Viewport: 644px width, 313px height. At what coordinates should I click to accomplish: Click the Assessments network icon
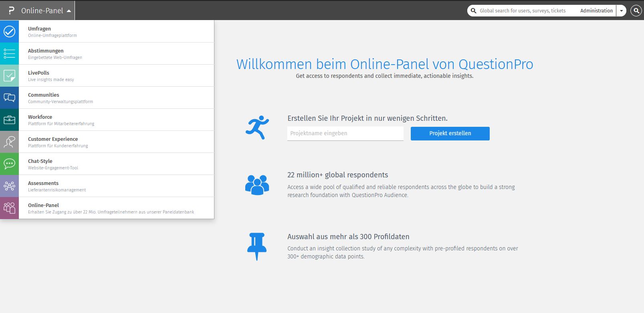9,186
